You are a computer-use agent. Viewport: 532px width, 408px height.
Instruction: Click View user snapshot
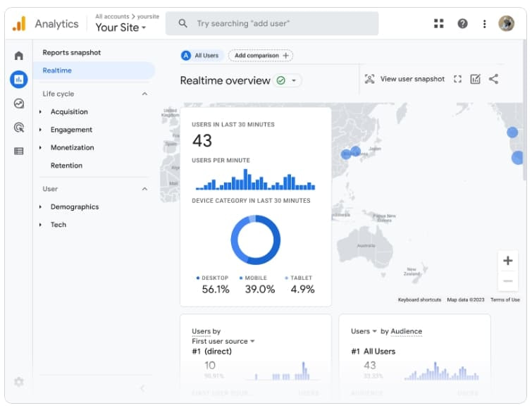(404, 79)
